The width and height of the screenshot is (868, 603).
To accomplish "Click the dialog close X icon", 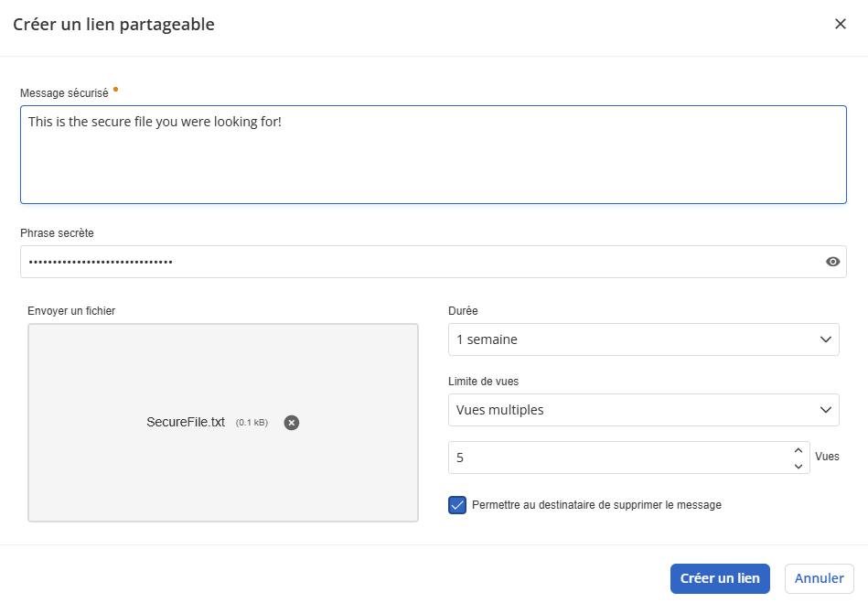I will (x=841, y=24).
